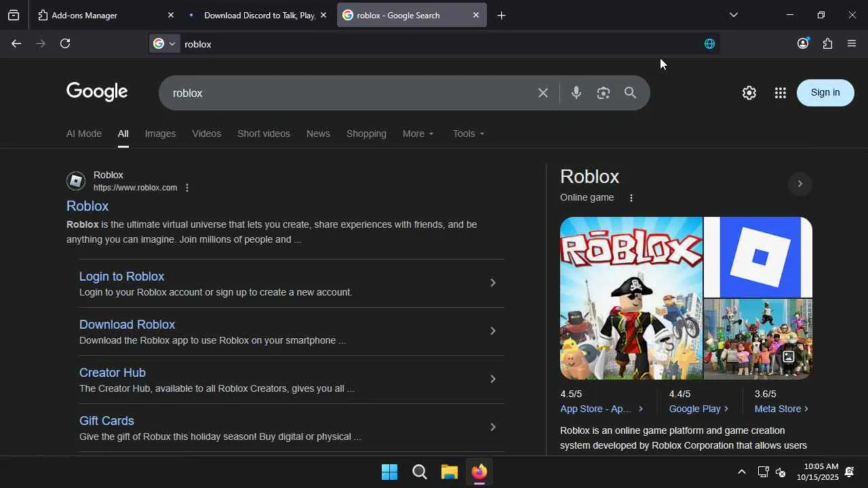Expand the Download Roblox sitelink arrow
The width and height of the screenshot is (868, 488).
pos(493,331)
